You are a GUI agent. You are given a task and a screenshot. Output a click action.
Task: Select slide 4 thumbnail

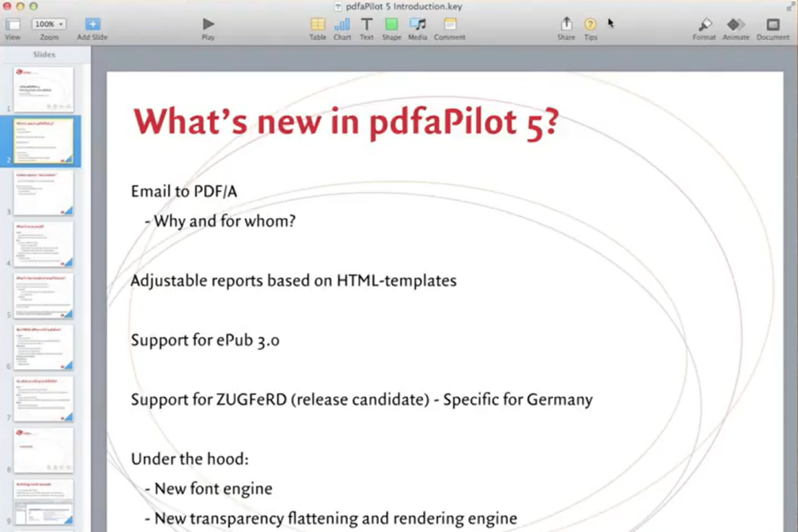pos(43,245)
